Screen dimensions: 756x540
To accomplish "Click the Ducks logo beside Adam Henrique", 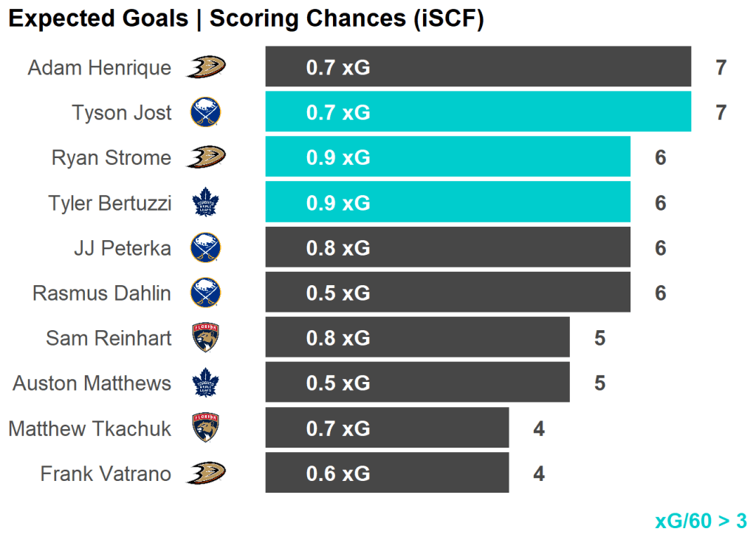I will click(205, 68).
